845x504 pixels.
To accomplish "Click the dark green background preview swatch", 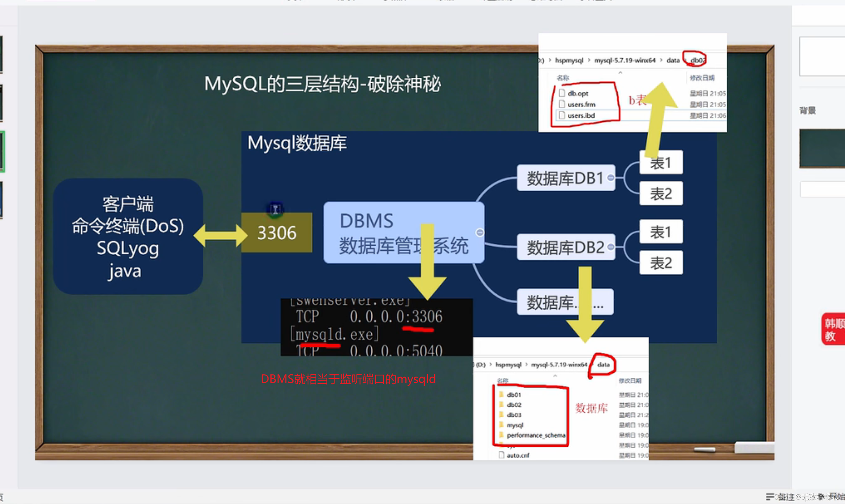I will (822, 149).
